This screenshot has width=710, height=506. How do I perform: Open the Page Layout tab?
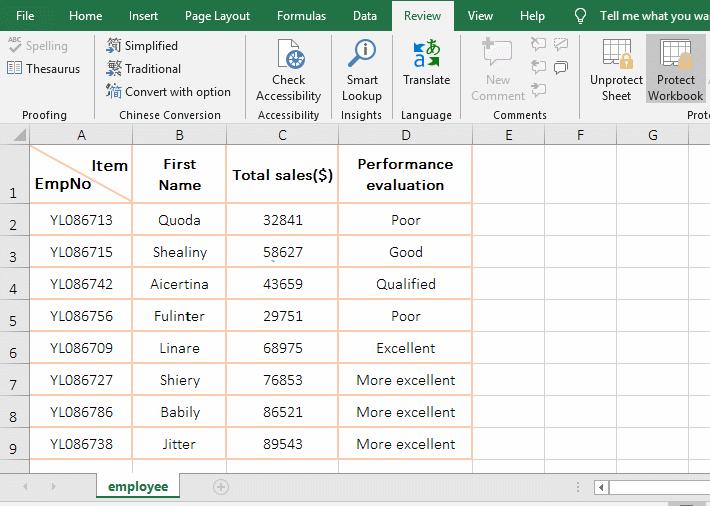click(217, 16)
